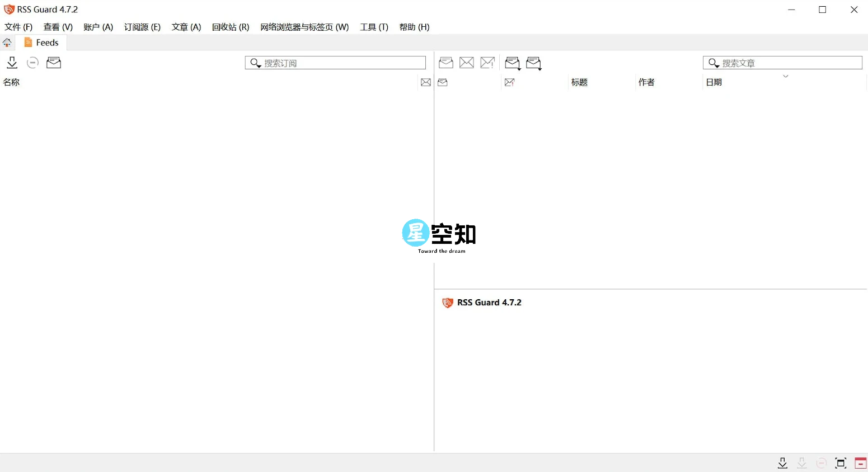Switch to the Feeds tab

point(40,42)
